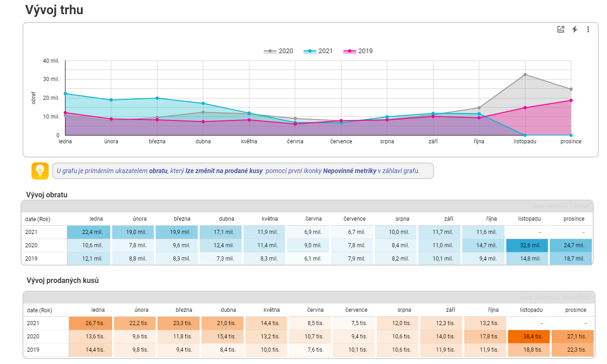Toggle the 2021 series in chart legend
Viewport: 607px width, 364px height.
tap(318, 51)
